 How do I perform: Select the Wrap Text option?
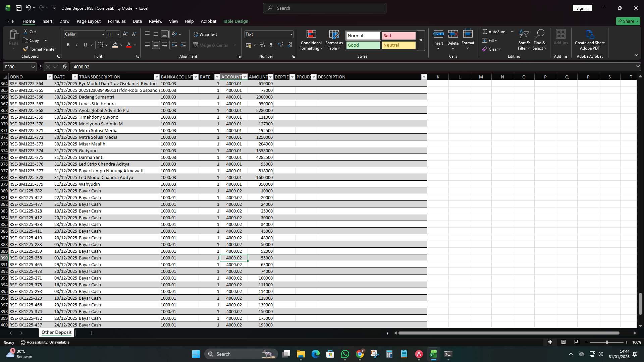coord(206,34)
